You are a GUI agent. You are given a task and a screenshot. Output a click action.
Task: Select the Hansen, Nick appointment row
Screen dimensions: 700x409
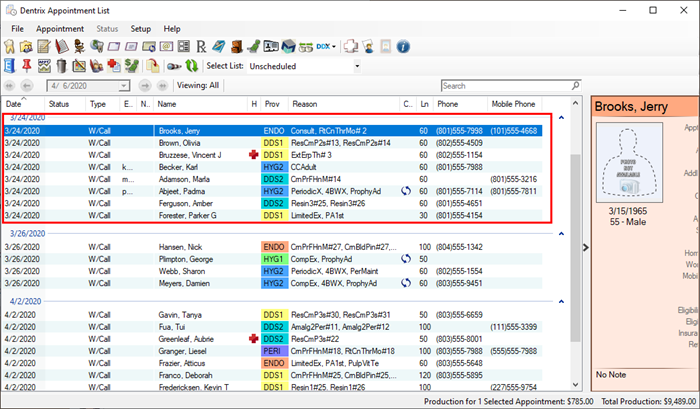[272, 247]
